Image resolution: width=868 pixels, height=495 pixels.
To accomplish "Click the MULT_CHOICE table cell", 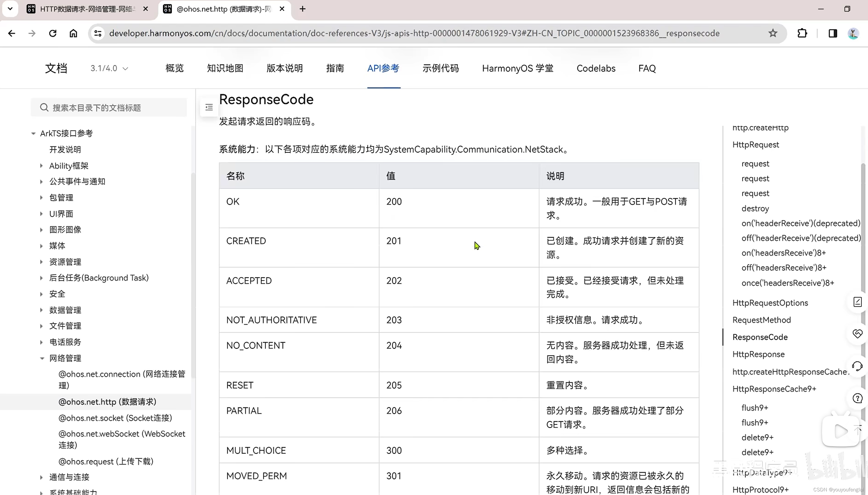I will tap(299, 451).
